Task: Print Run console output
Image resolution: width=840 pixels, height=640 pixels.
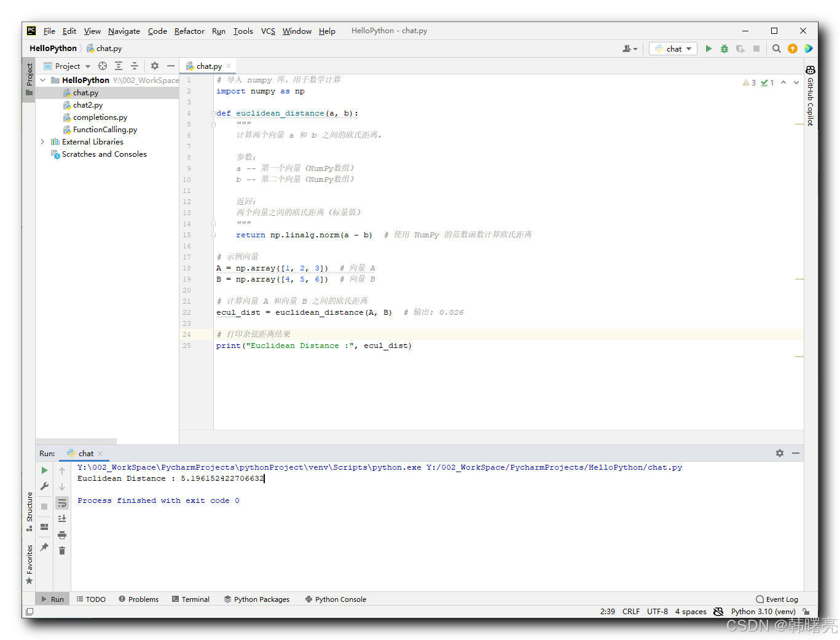Action: pos(62,534)
